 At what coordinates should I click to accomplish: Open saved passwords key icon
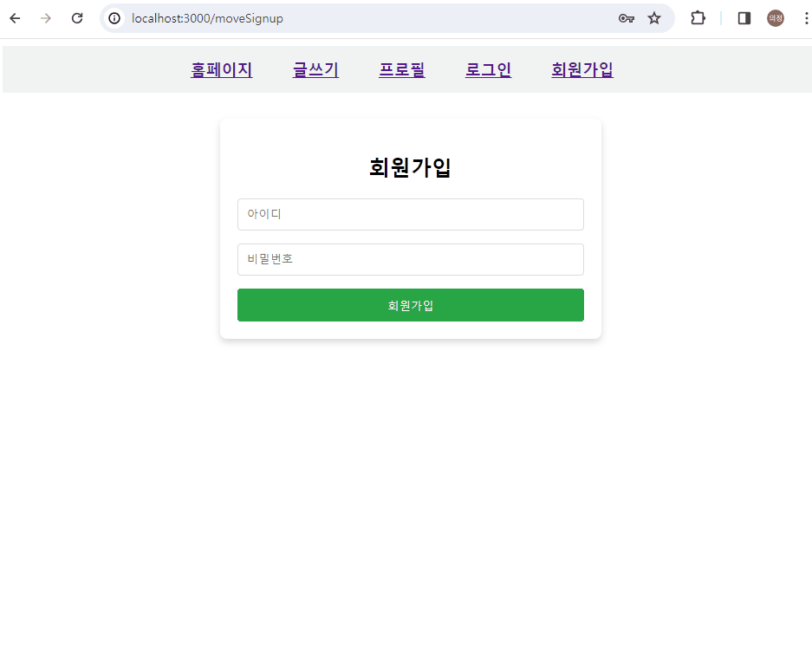click(626, 19)
